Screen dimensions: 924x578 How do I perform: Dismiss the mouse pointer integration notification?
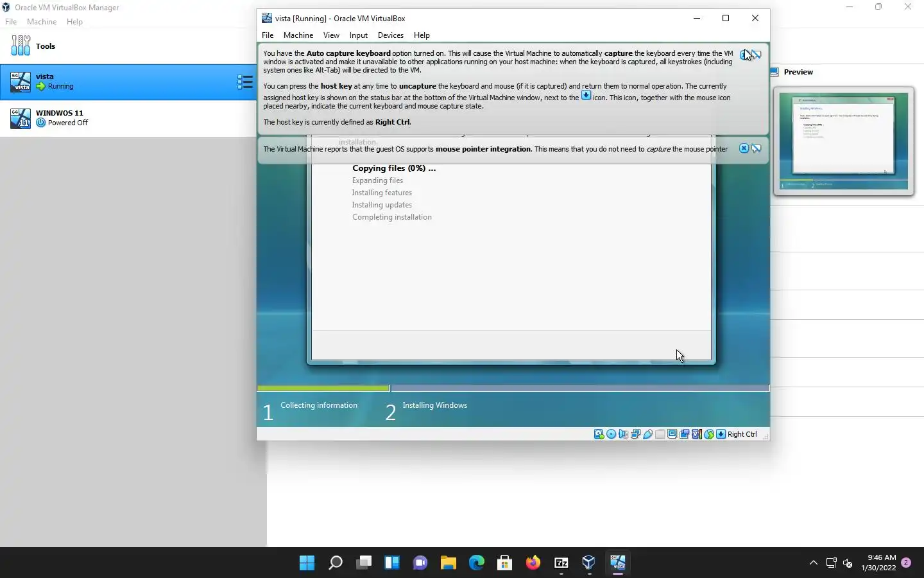tap(744, 148)
